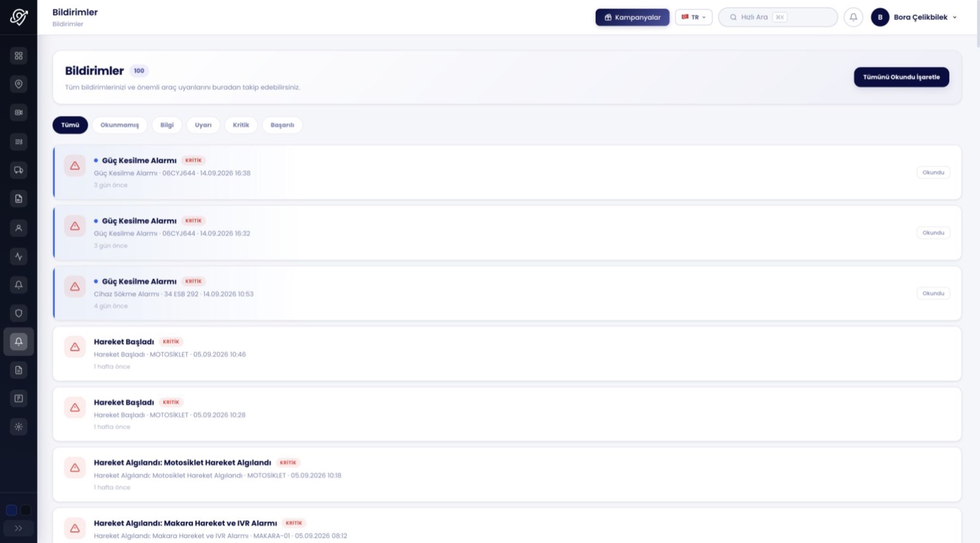The image size is (980, 543).
Task: Open the activity pulse icon in the sidebar
Action: click(x=19, y=256)
